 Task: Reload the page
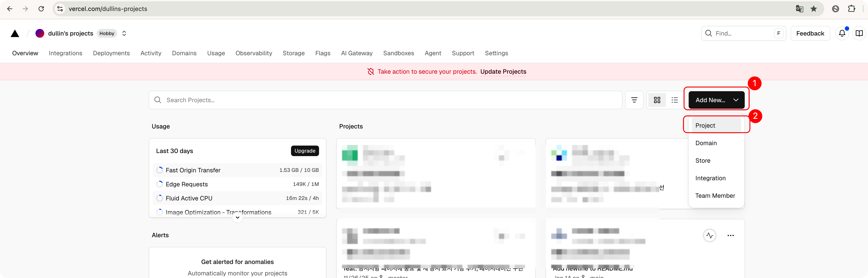(x=41, y=9)
